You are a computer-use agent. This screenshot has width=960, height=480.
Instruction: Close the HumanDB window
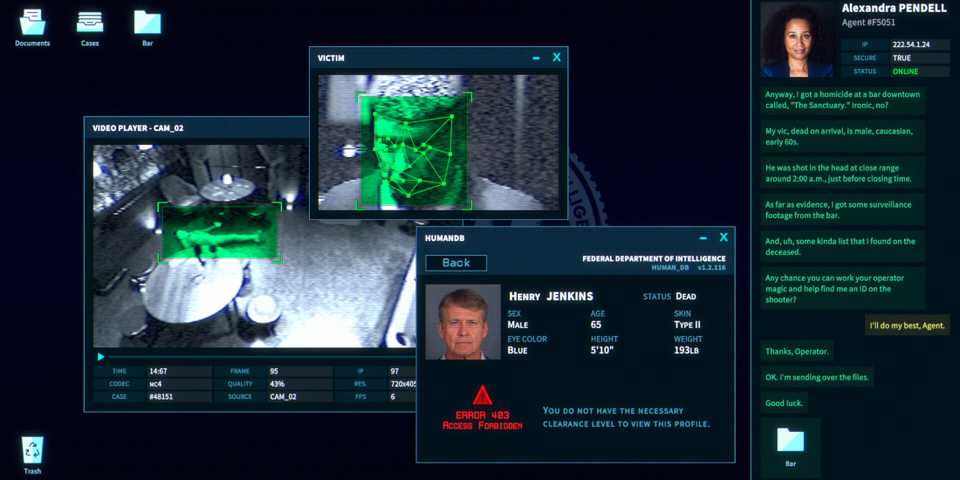pyautogui.click(x=723, y=238)
